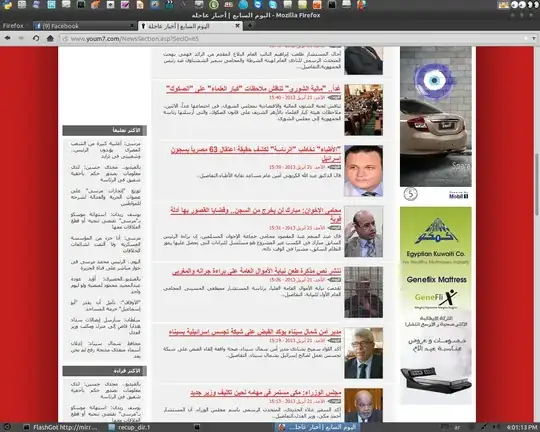This screenshot has height=432, width=540.
Task: Click the thumbnail of man behind cage bars
Action: point(363,292)
